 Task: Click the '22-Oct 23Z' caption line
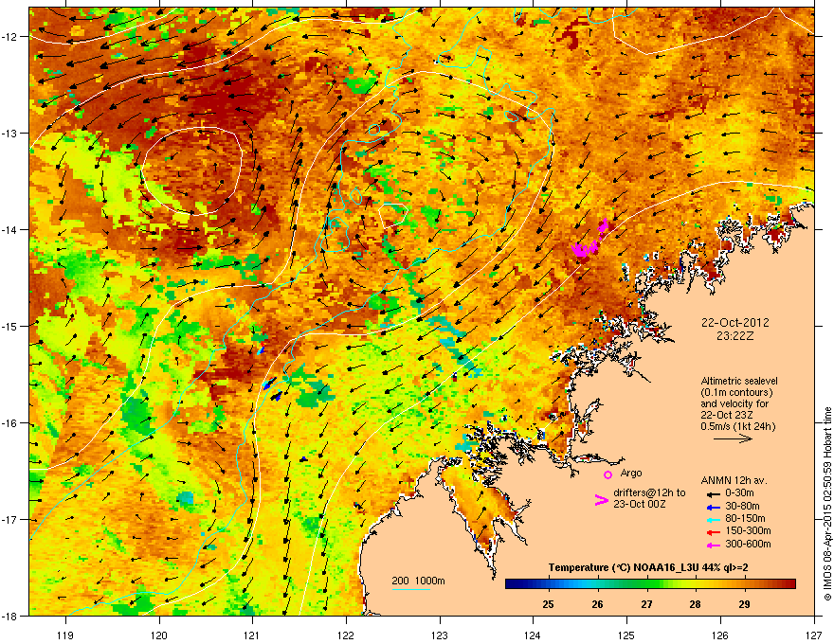(x=727, y=415)
